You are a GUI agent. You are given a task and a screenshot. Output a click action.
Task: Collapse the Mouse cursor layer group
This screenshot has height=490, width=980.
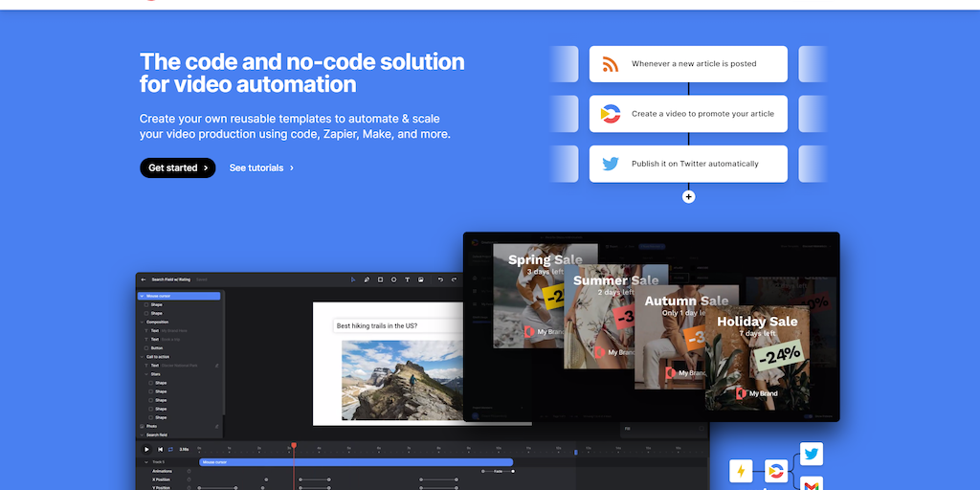point(142,296)
